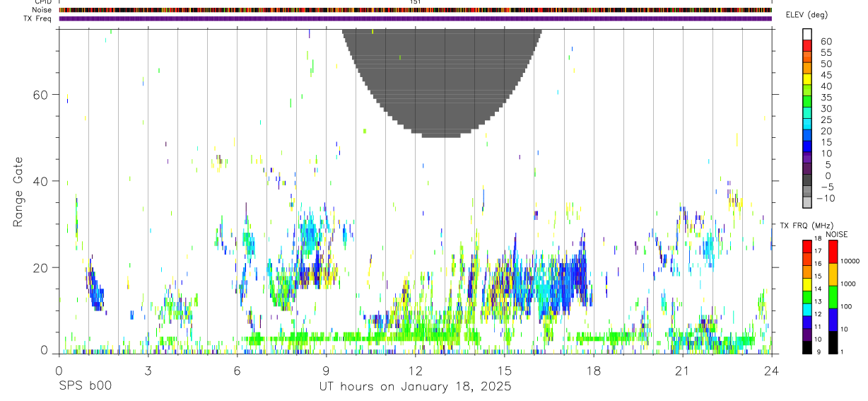This screenshot has width=868, height=401.
Task: Click the blue 10–15 degree elevation swatch
Action: click(807, 147)
